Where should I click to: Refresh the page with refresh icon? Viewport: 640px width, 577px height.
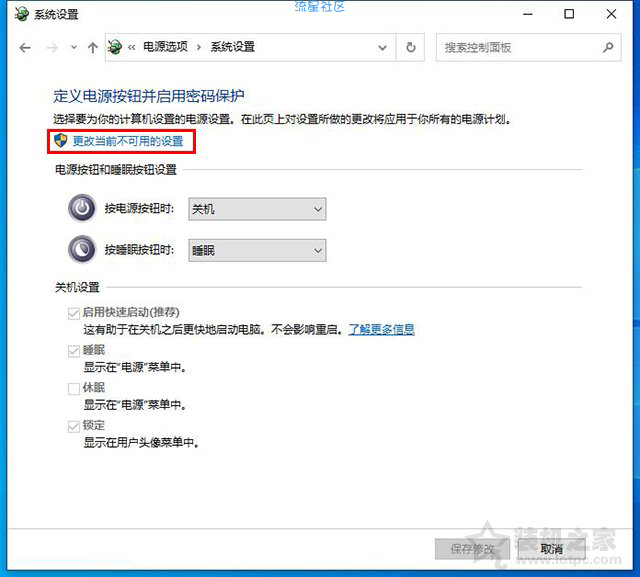pos(411,47)
